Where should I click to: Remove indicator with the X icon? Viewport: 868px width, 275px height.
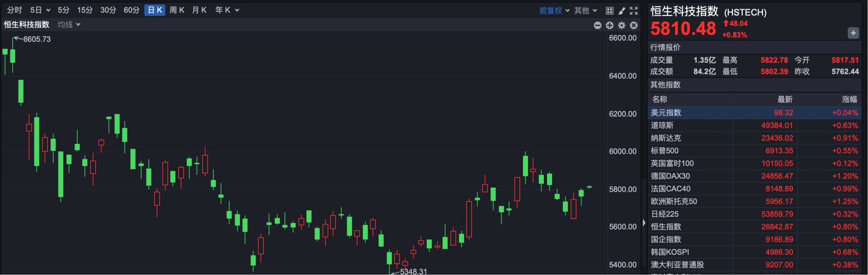pyautogui.click(x=634, y=25)
